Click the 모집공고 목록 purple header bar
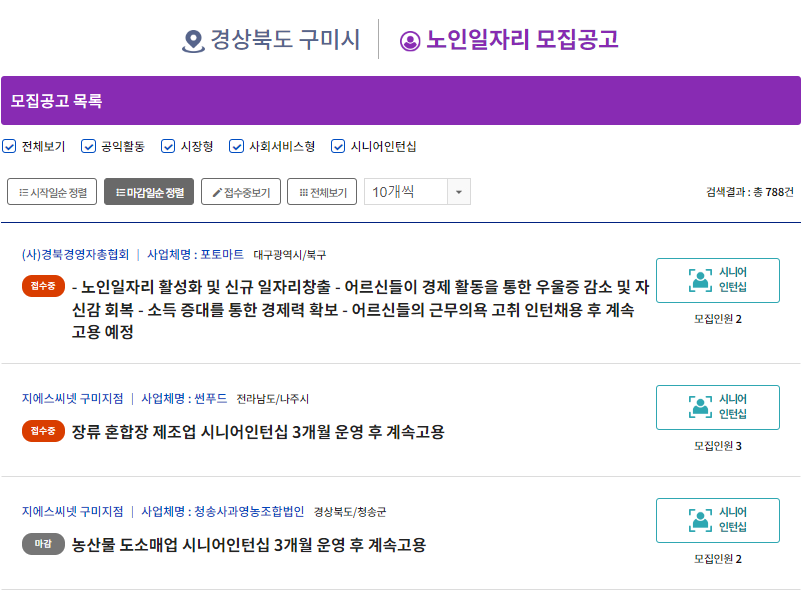 [401, 100]
